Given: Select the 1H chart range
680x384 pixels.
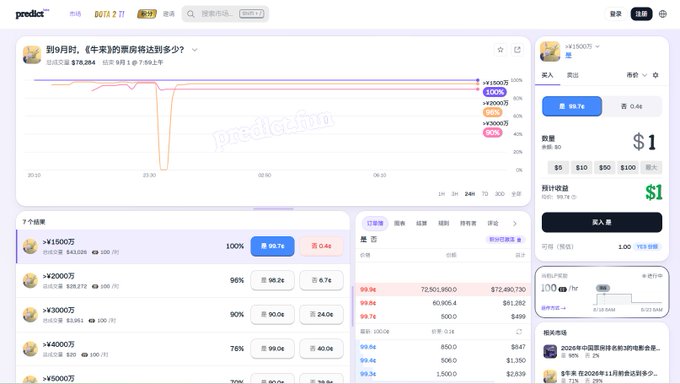Looking at the screenshot, I should pos(441,194).
